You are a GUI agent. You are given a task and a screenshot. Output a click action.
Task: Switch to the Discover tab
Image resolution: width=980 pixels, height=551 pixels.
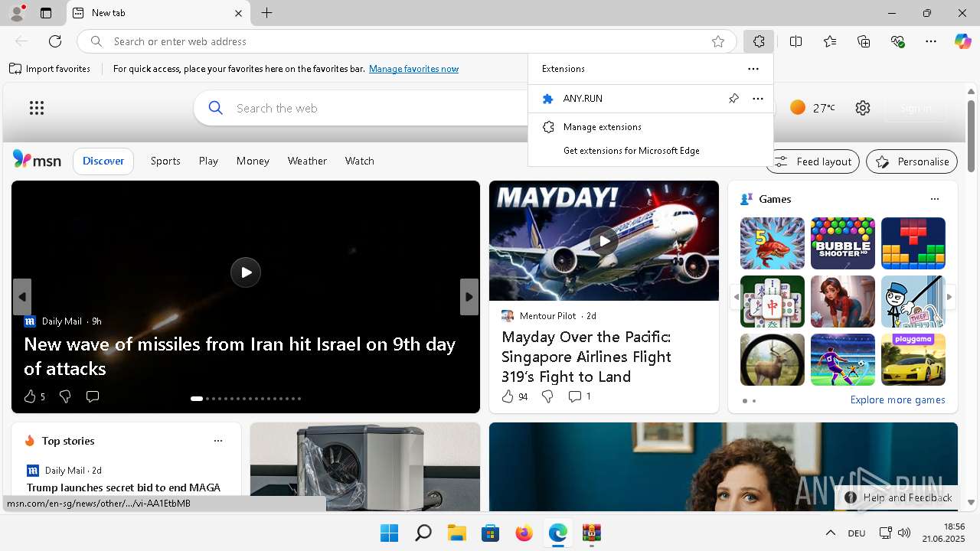tap(103, 161)
